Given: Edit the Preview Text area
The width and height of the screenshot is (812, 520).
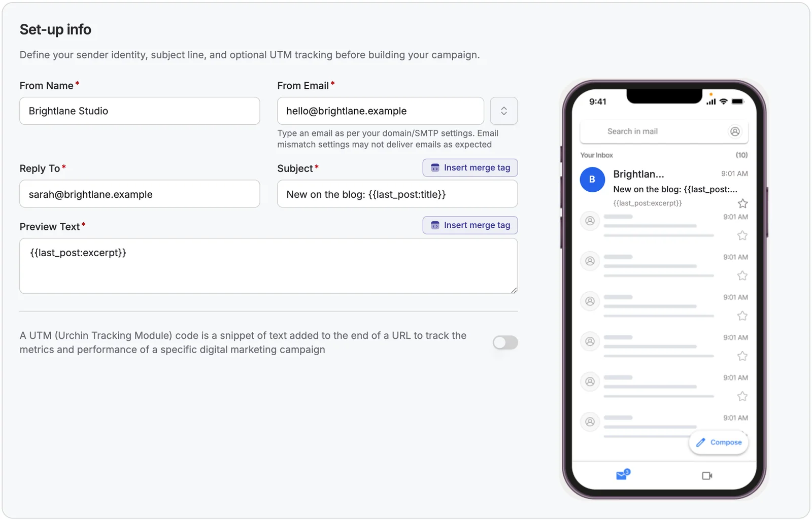Looking at the screenshot, I should coord(268,266).
